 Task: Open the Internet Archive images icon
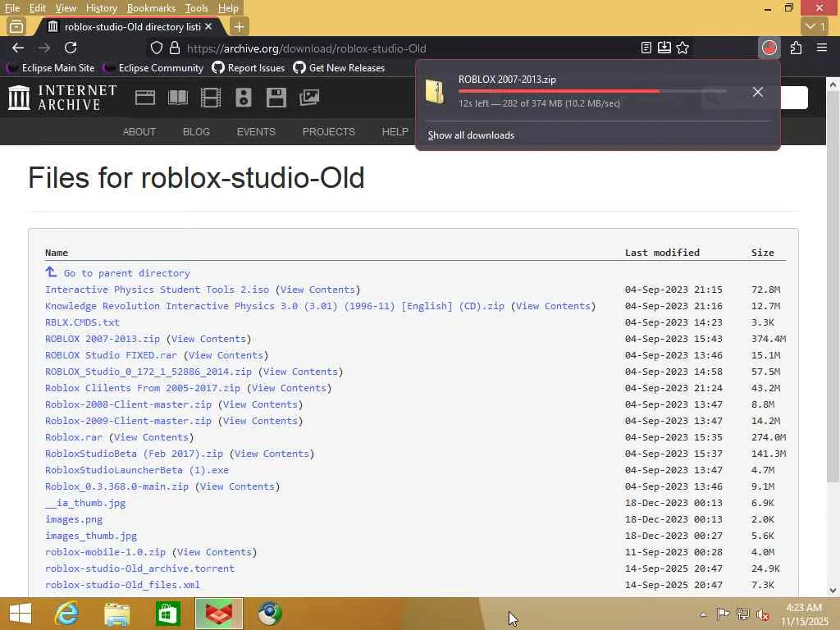point(309,98)
